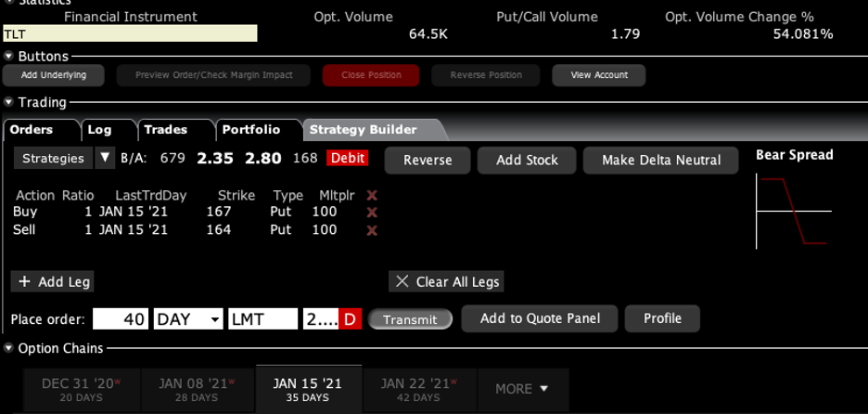868x414 pixels.
Task: Click Add Leg button
Action: point(52,281)
